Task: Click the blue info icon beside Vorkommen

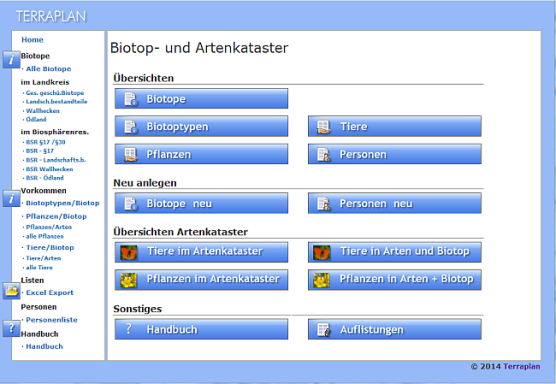Action: coord(12,198)
